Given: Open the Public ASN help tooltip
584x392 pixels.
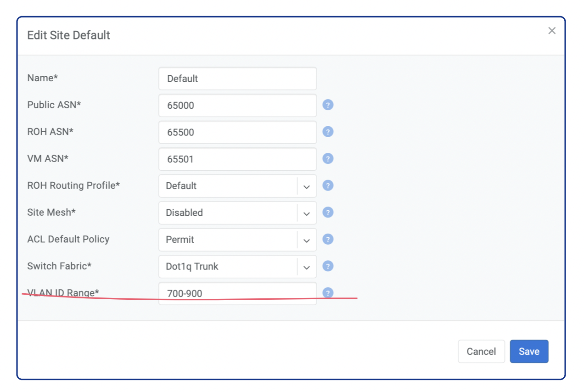Looking at the screenshot, I should click(x=327, y=105).
